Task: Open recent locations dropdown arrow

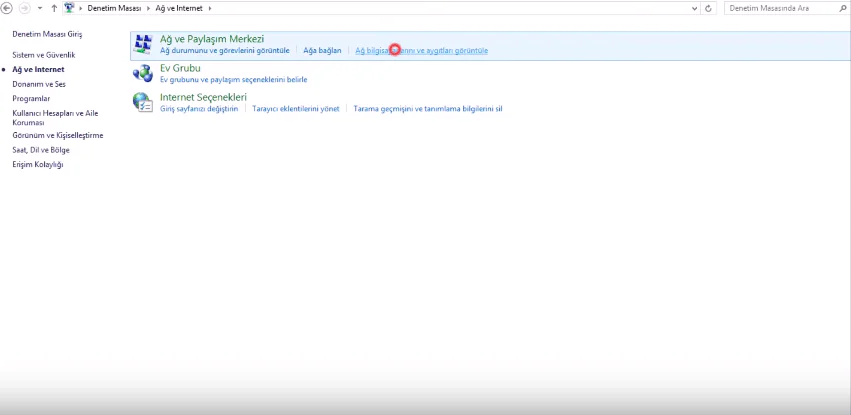Action: point(39,8)
